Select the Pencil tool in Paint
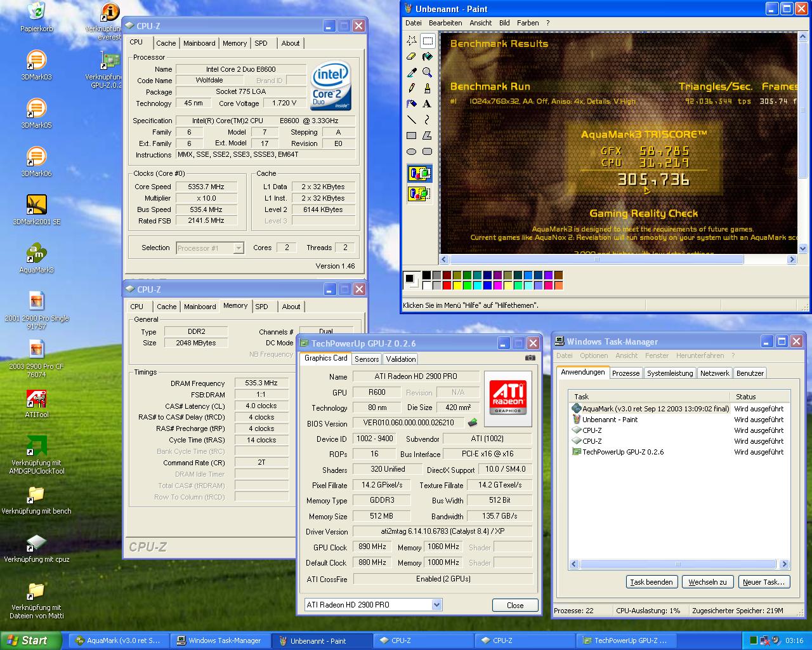 click(x=412, y=88)
